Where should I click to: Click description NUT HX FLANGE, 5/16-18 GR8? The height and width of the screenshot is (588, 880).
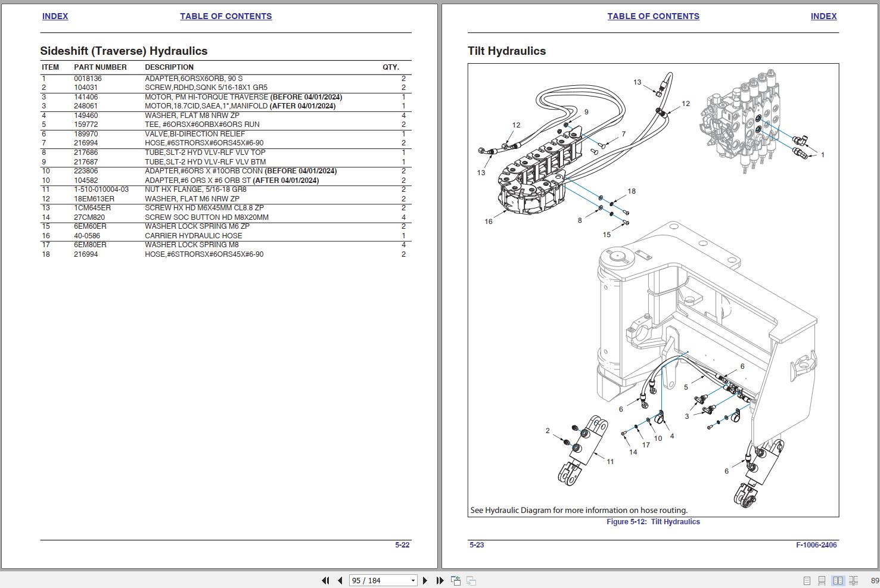[x=195, y=189]
